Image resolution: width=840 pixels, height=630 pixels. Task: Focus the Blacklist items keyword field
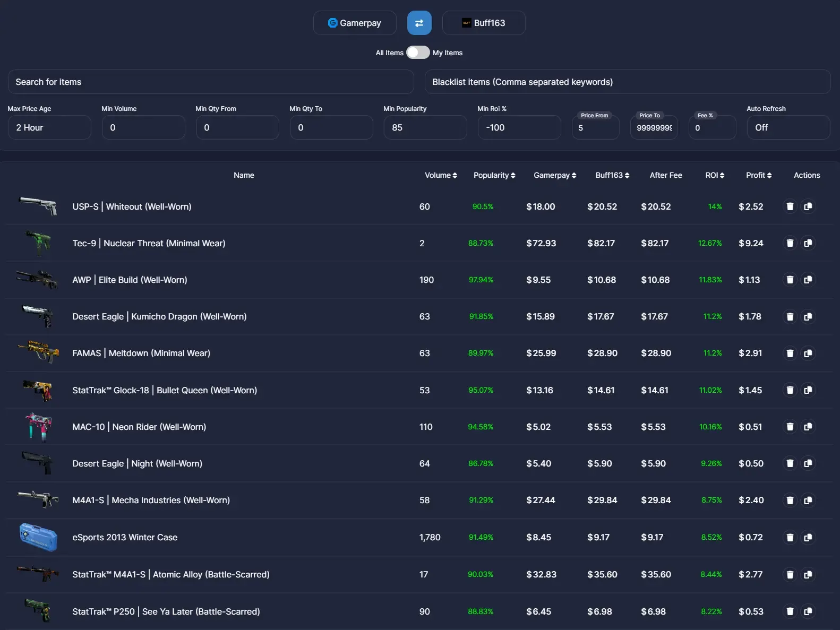click(x=628, y=82)
